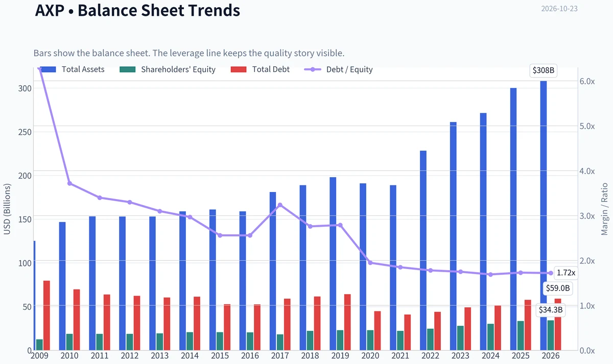
Task: Click the 2017 x-axis year label
Action: click(x=280, y=356)
